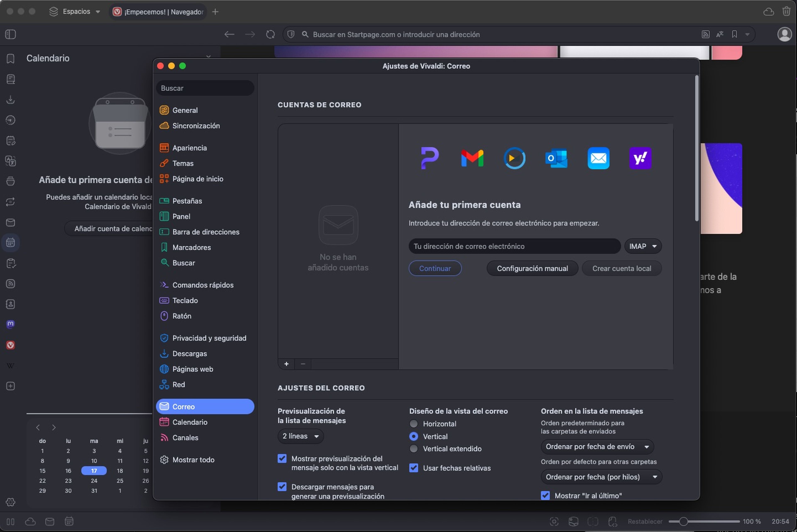Select Vertical mail view layout
The image size is (797, 532).
point(414,436)
